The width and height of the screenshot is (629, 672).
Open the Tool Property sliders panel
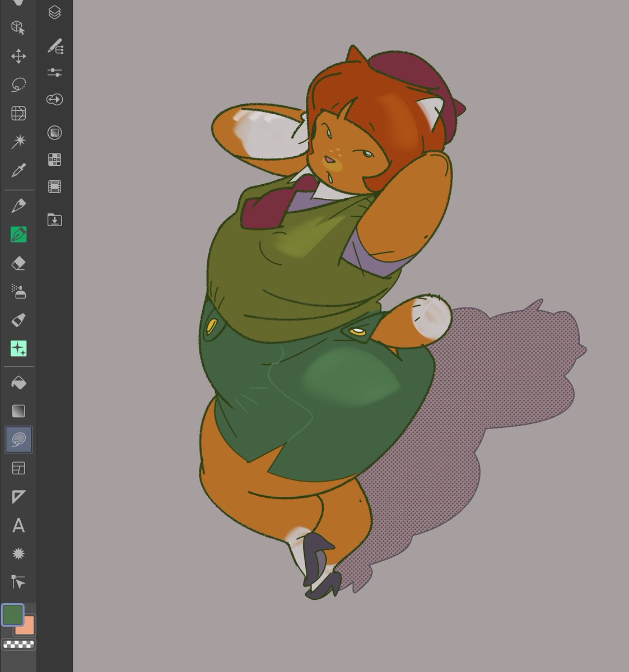click(x=54, y=73)
